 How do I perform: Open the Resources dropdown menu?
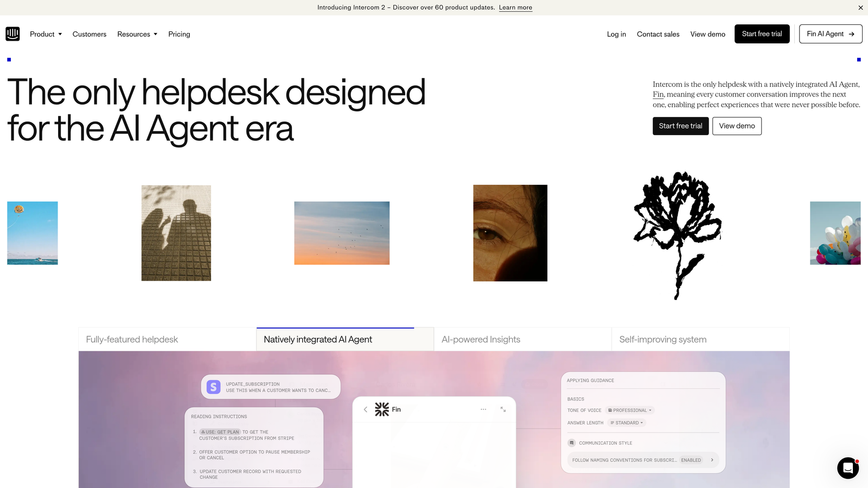pyautogui.click(x=137, y=34)
